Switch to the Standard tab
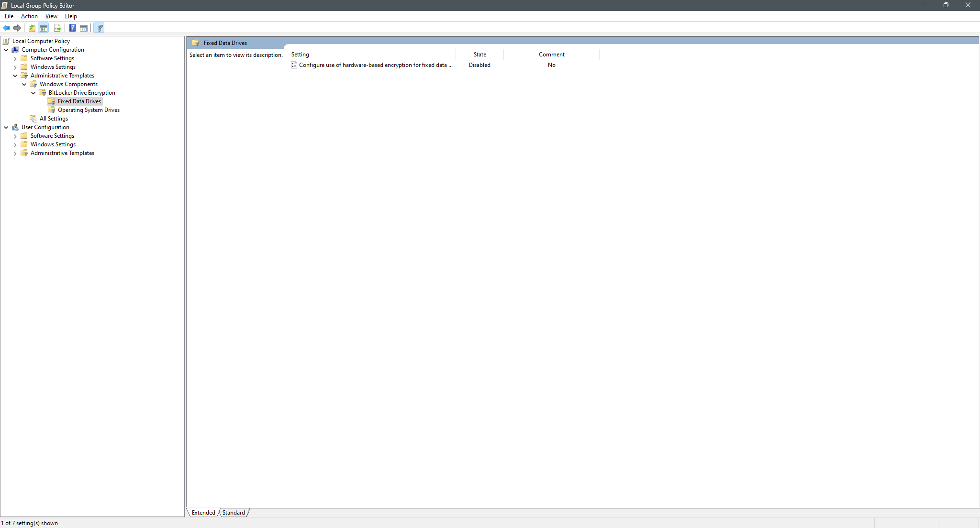Viewport: 980px width, 528px height. point(234,513)
